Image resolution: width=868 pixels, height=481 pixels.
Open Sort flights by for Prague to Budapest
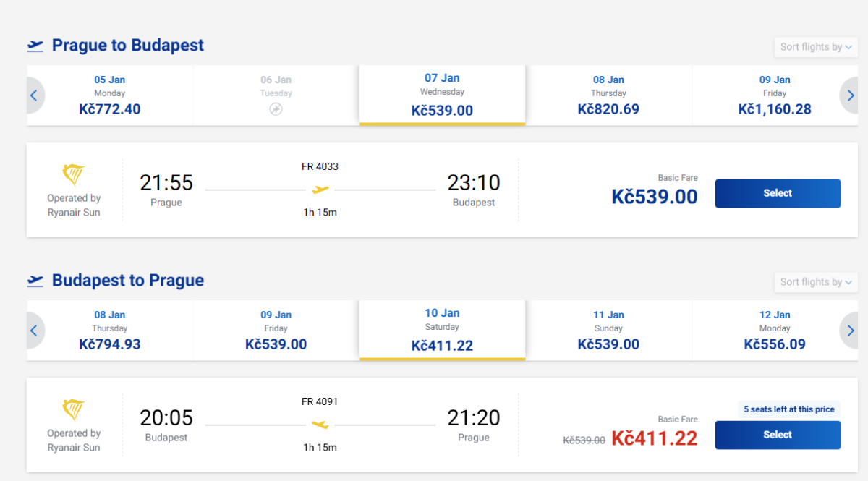(x=816, y=47)
